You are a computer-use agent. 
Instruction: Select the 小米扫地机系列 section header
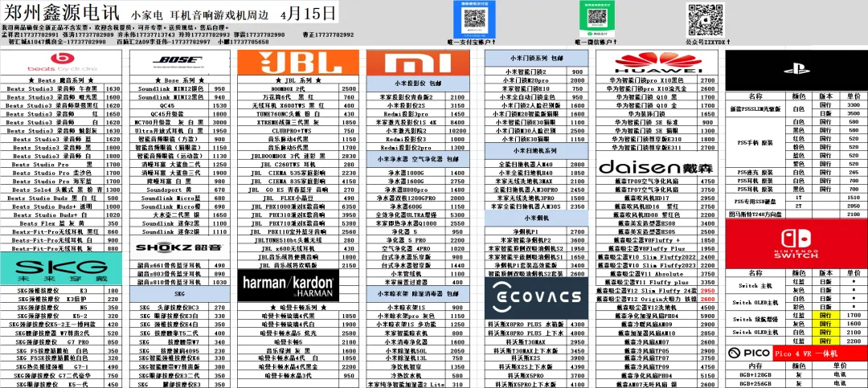tap(536, 150)
